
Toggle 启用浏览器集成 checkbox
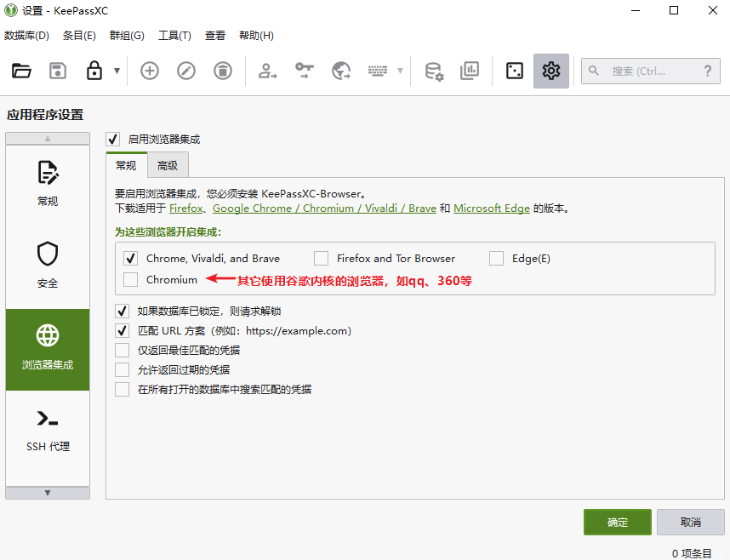pos(112,140)
